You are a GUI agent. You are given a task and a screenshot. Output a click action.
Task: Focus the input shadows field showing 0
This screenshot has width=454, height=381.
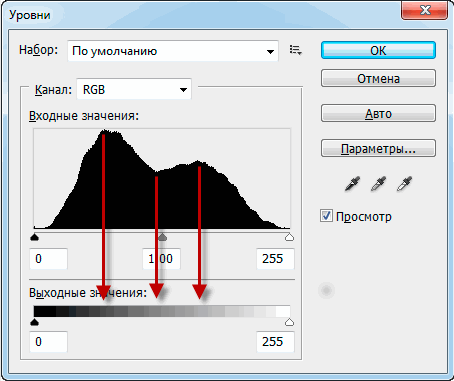(x=49, y=259)
